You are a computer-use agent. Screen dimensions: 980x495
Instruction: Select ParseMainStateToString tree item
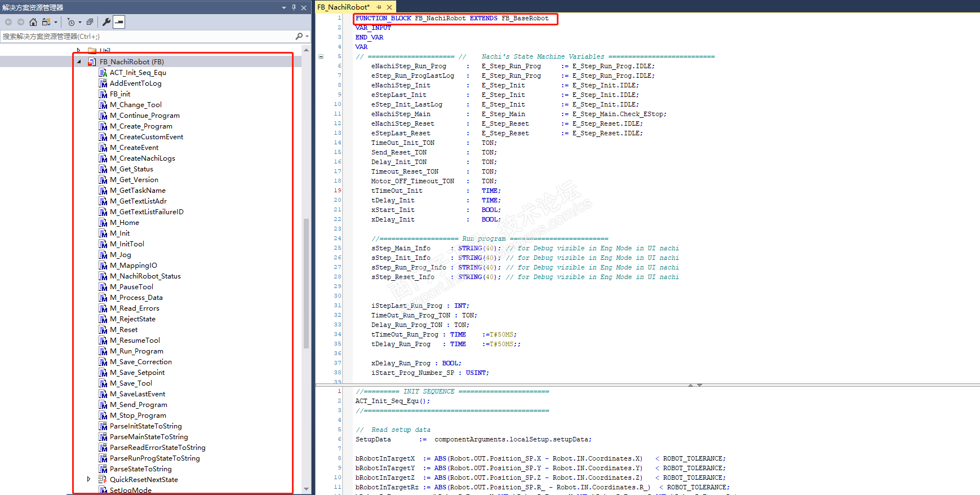coord(149,437)
